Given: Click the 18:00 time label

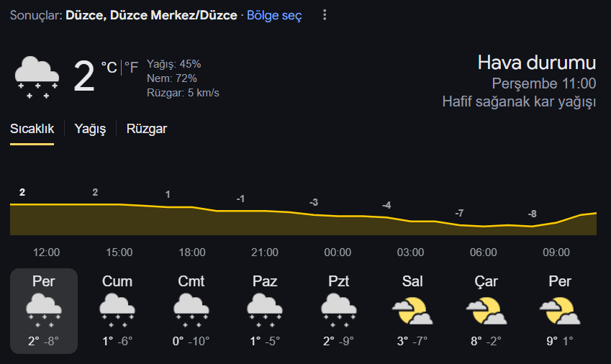Looking at the screenshot, I should coord(191,252).
